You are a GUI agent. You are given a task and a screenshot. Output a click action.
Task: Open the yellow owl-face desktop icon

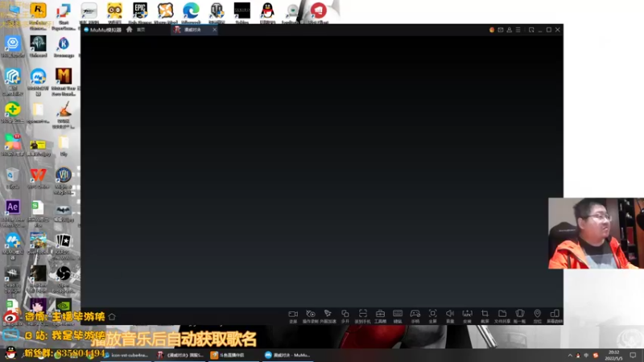[114, 13]
